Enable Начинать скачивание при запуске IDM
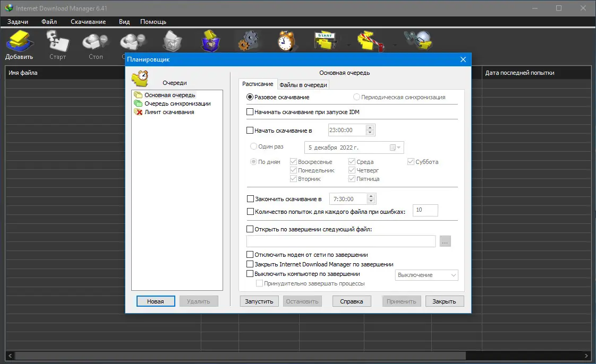The image size is (596, 364). click(x=250, y=112)
